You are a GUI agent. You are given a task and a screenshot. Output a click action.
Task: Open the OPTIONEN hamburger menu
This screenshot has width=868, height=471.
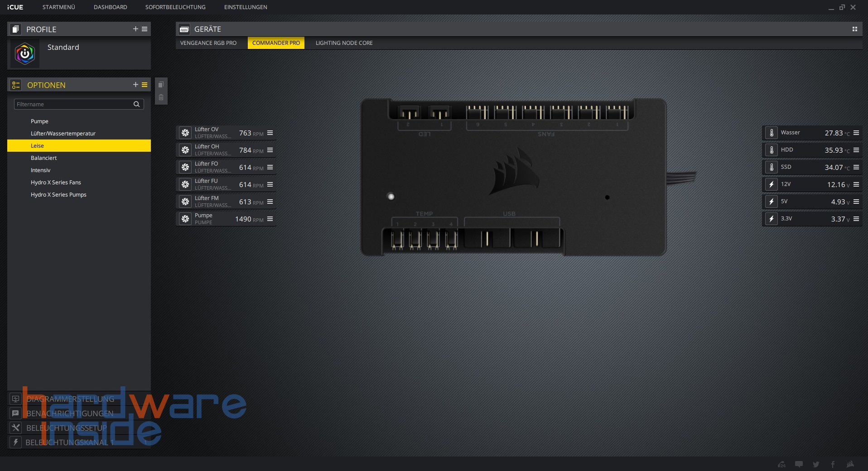(x=145, y=85)
